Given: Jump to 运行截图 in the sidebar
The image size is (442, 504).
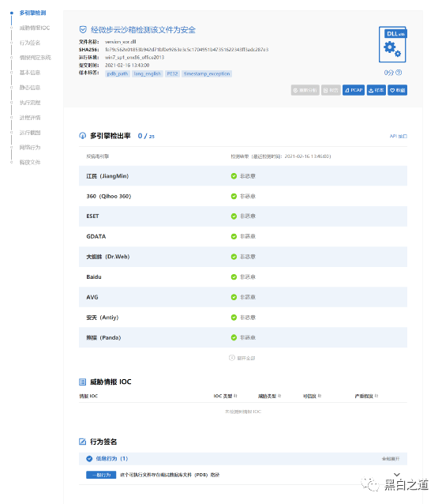Looking at the screenshot, I should (30, 133).
